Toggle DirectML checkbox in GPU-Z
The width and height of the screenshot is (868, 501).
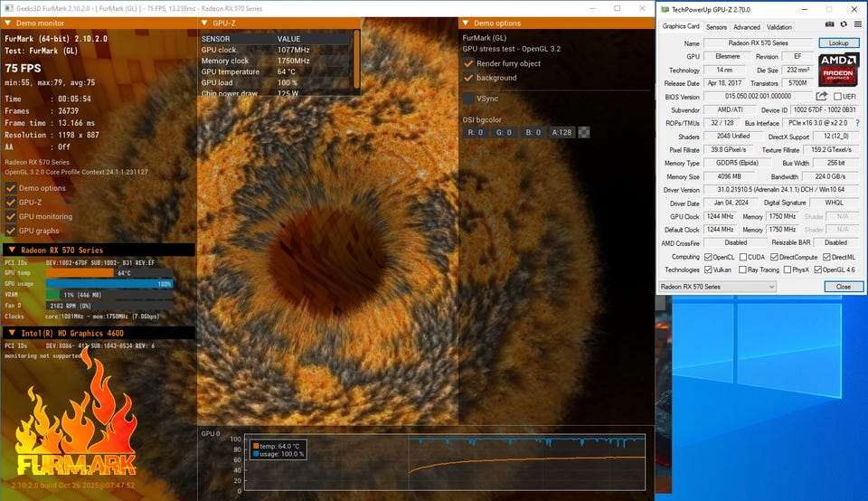tap(826, 257)
